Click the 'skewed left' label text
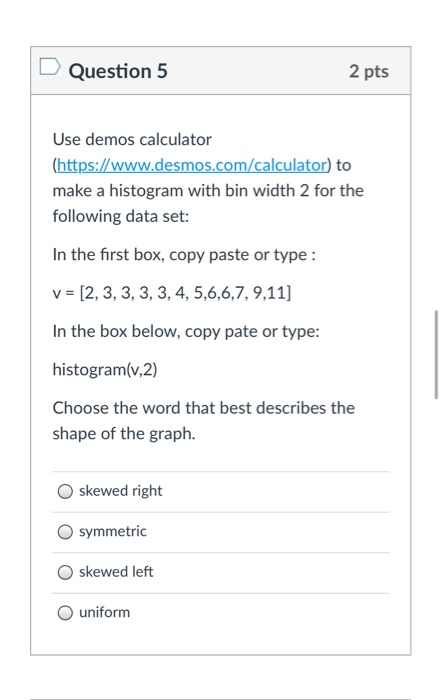 (x=116, y=571)
